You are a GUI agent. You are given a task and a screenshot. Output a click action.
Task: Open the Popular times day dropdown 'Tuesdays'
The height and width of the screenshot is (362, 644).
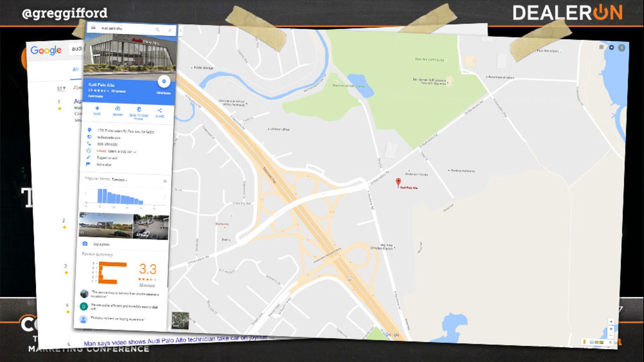[x=119, y=180]
